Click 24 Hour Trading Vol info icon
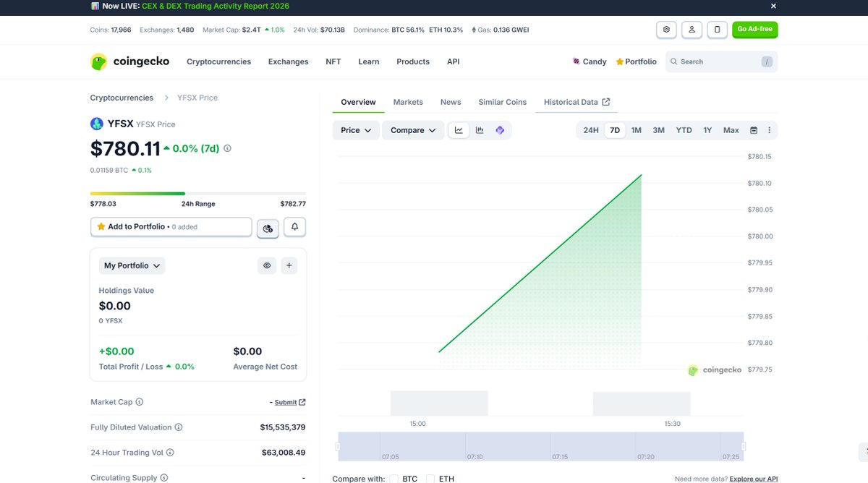This screenshot has height=483, width=868. click(170, 453)
